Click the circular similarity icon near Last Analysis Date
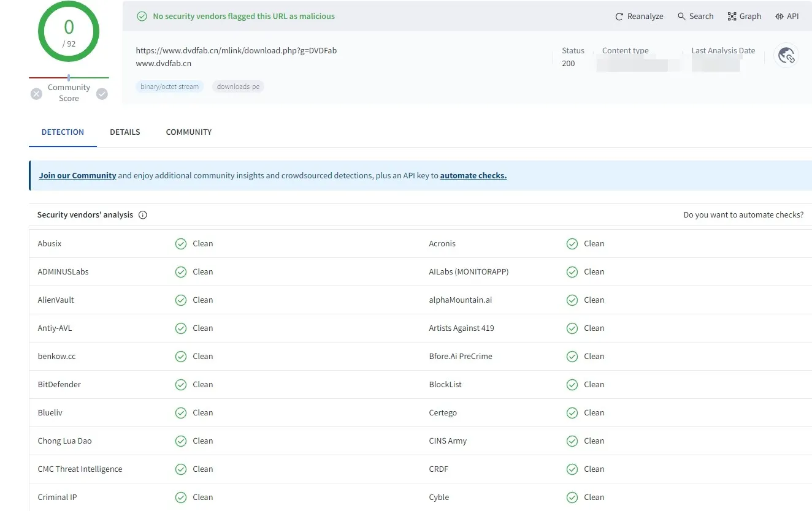This screenshot has width=812, height=511. pyautogui.click(x=786, y=55)
